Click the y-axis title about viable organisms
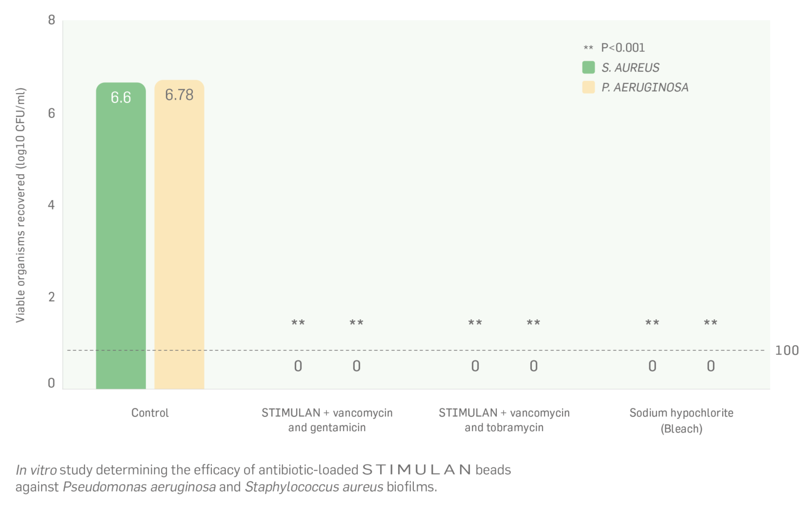This screenshot has width=812, height=510. 20,205
